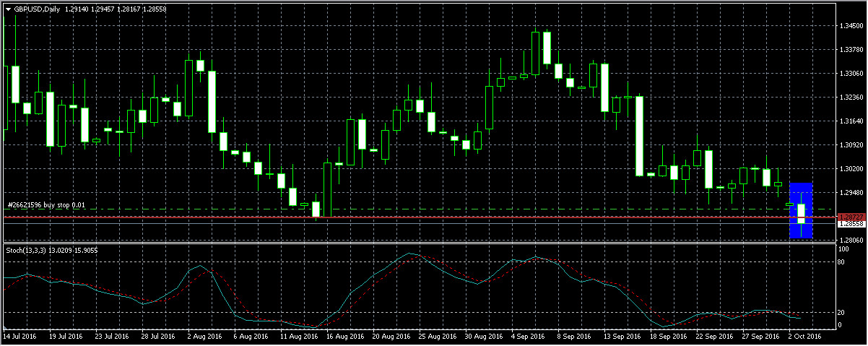Select the #26621596 buy stop 0.01 order label
This screenshot has width=868, height=346.
click(46, 205)
